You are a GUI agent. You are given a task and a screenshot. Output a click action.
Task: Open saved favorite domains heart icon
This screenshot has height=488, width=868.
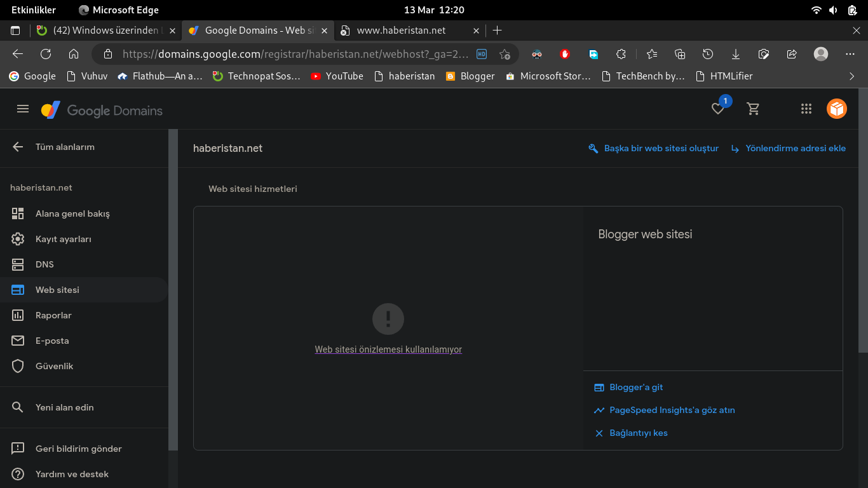point(718,109)
